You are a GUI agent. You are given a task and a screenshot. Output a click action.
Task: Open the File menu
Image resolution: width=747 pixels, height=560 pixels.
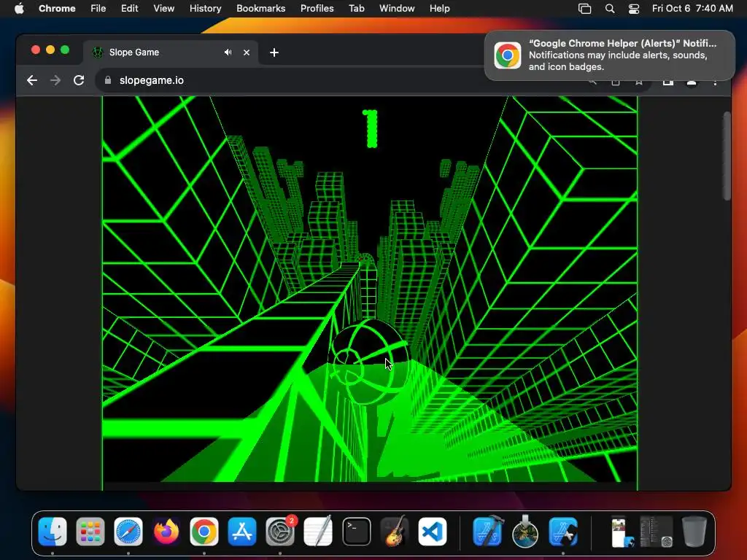pos(98,9)
